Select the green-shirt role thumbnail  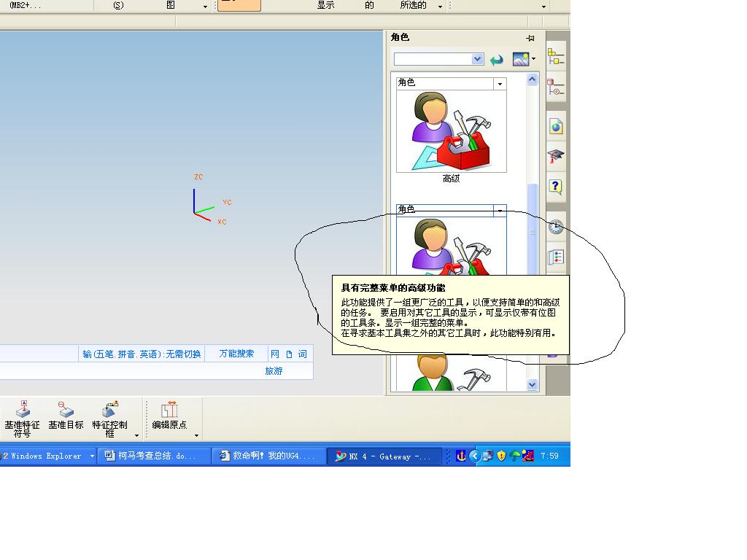tap(451, 373)
